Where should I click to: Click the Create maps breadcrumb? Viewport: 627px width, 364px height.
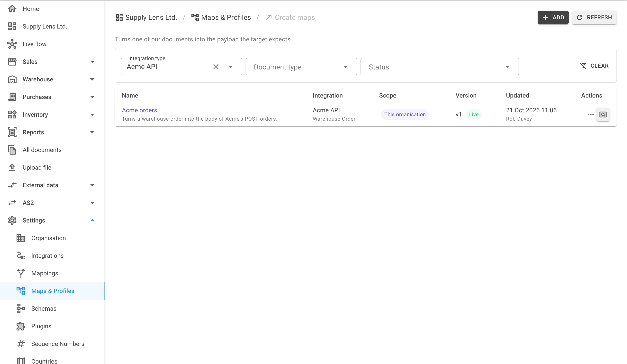click(x=290, y=17)
